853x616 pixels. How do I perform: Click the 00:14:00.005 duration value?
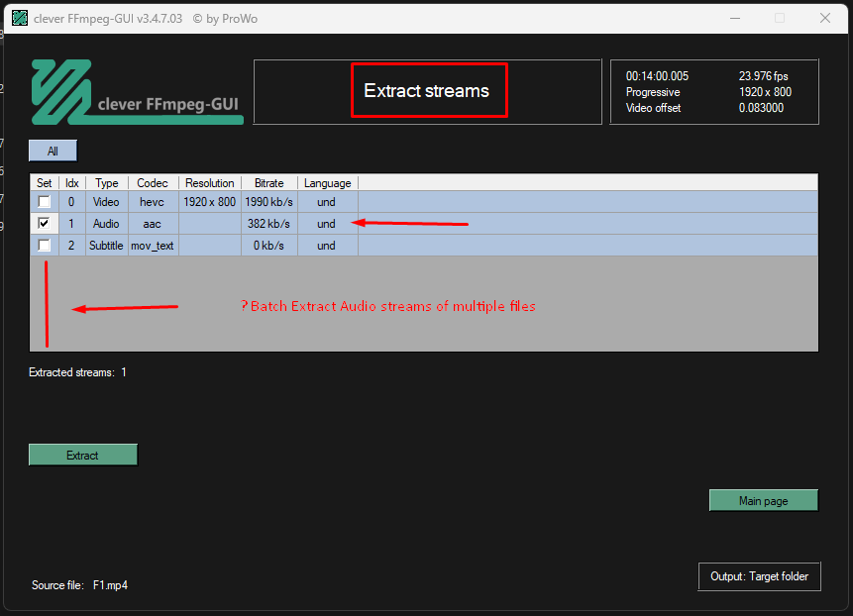(657, 76)
